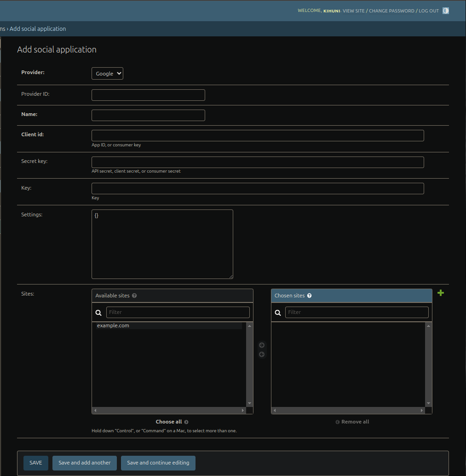466x476 pixels.
Task: Click the left-arrow remove site icon
Action: 261,354
